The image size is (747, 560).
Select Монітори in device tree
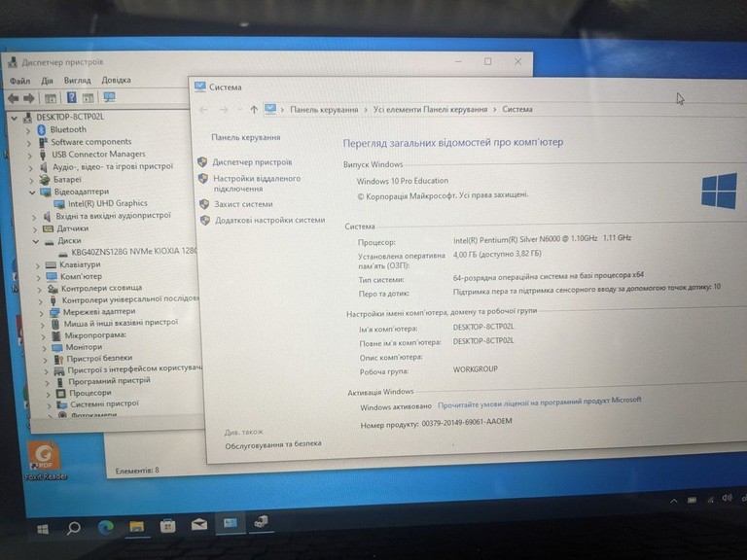[x=84, y=347]
